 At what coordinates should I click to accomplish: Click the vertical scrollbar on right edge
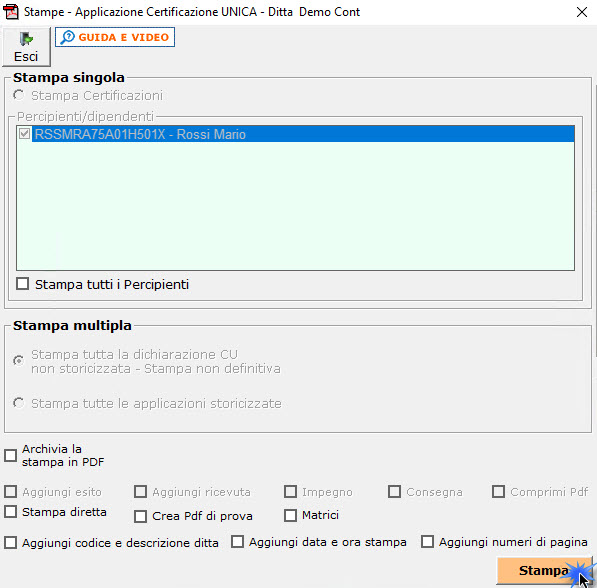tap(595, 221)
